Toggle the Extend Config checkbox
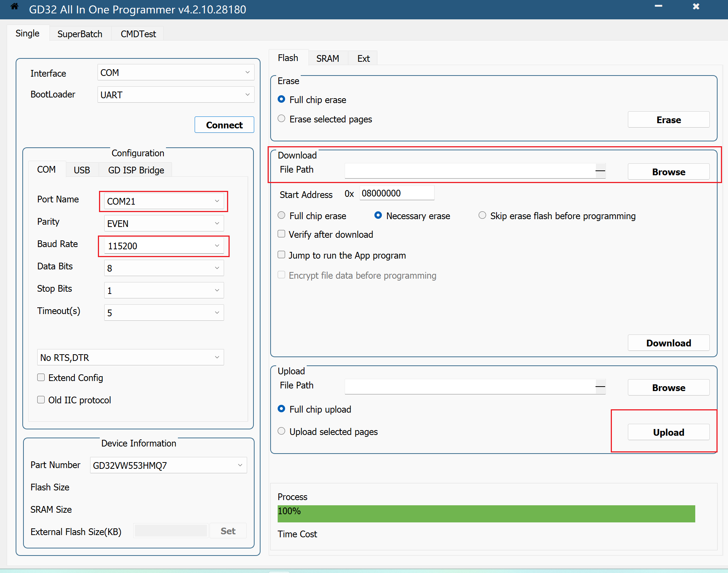728x573 pixels. (x=41, y=378)
